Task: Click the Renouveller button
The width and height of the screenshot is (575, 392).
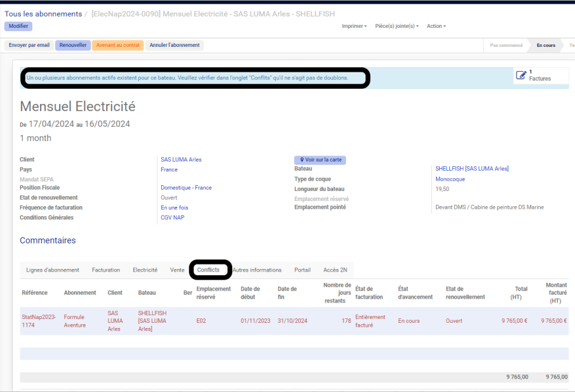Action: pos(73,45)
